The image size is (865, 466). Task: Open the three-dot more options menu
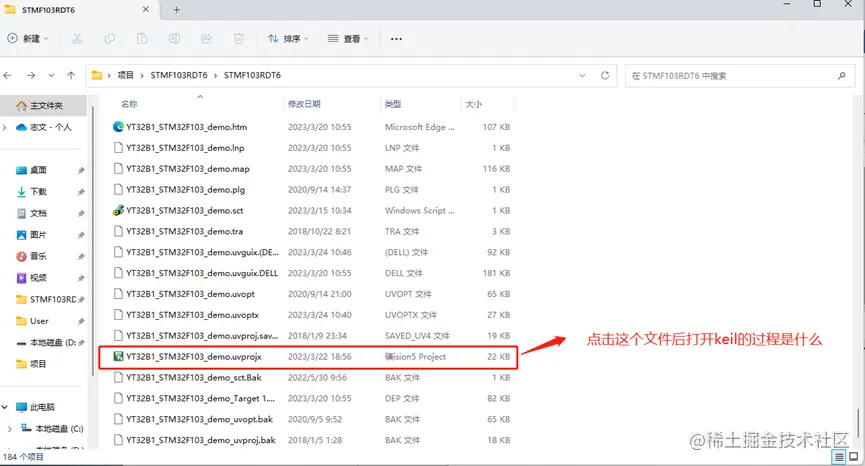click(x=396, y=39)
